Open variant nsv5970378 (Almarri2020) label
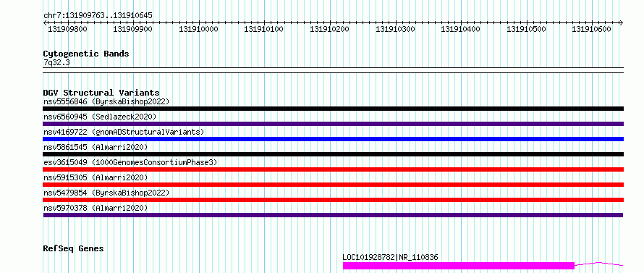 tap(96, 208)
